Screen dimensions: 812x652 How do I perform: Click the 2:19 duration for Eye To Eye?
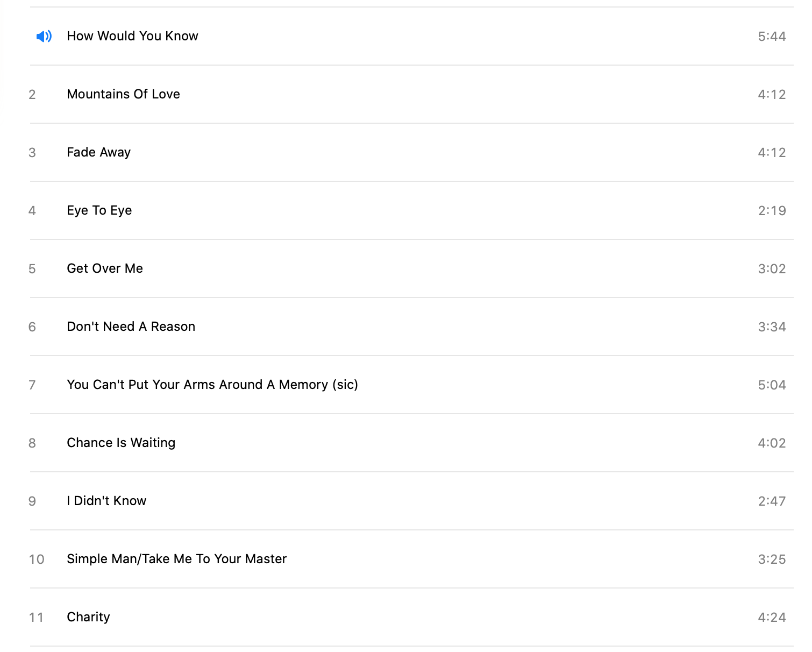tap(772, 211)
